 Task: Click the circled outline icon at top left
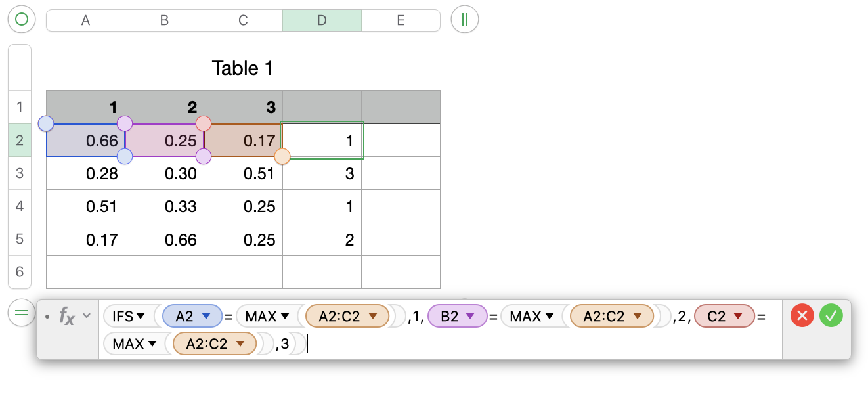[x=22, y=20]
